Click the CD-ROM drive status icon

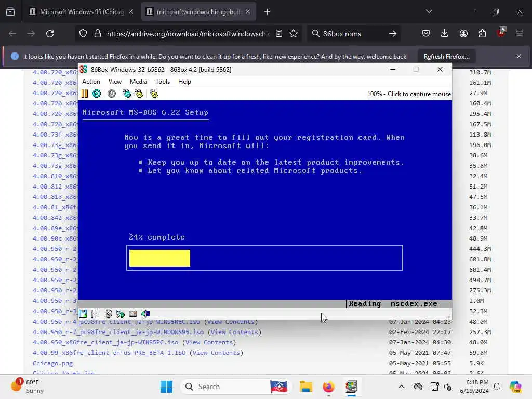(108, 313)
